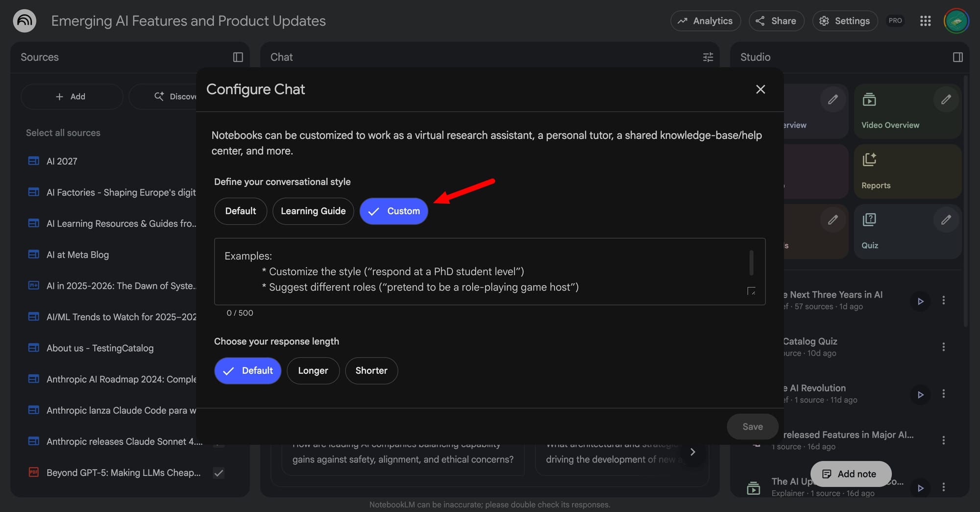Viewport: 980px width, 512px height.
Task: Edit the Quiz settings
Action: coord(946,220)
